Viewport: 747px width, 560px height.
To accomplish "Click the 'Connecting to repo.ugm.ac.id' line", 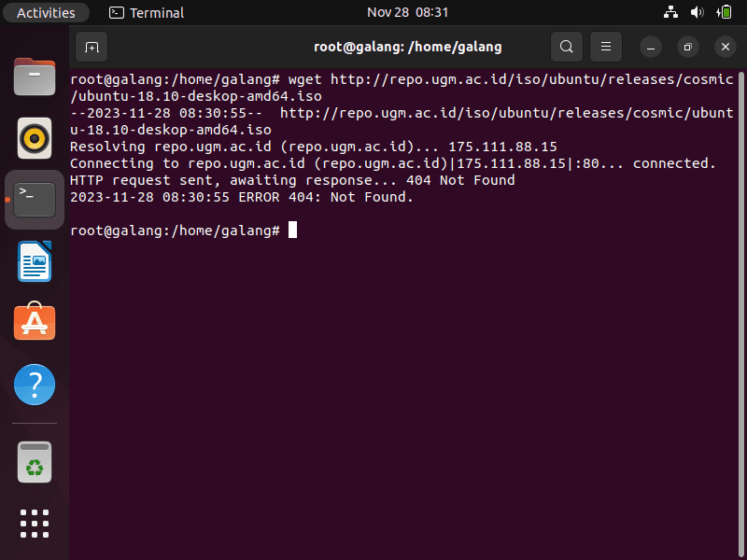I will pyautogui.click(x=393, y=163).
